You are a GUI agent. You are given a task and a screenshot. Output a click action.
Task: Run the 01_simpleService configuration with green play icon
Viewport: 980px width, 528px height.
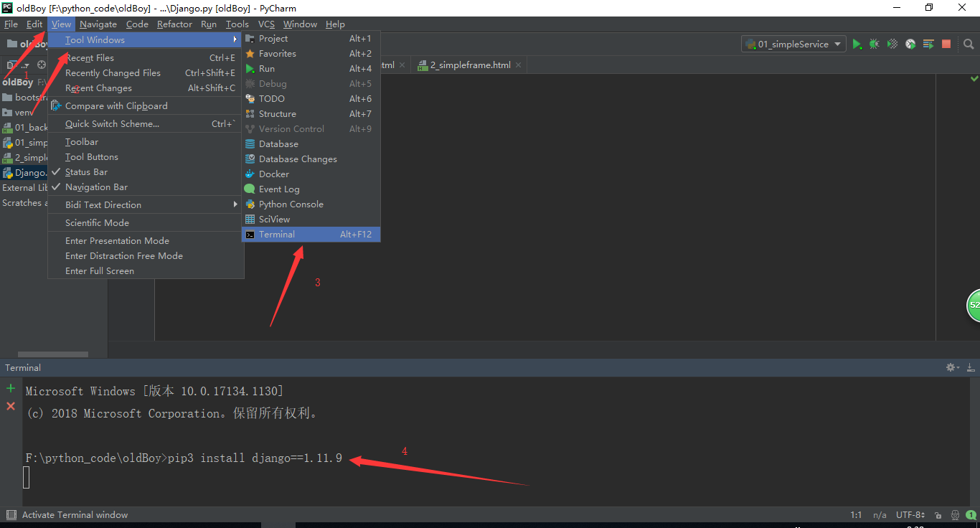[x=857, y=44]
